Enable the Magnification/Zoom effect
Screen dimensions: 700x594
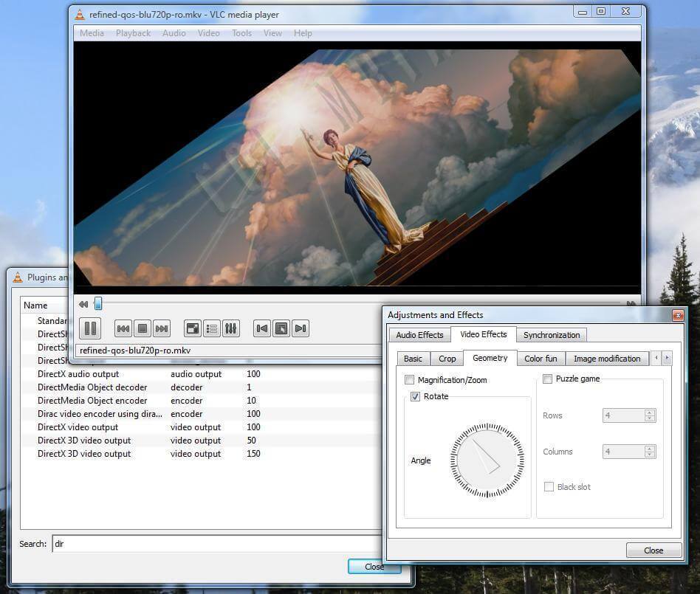tap(410, 379)
